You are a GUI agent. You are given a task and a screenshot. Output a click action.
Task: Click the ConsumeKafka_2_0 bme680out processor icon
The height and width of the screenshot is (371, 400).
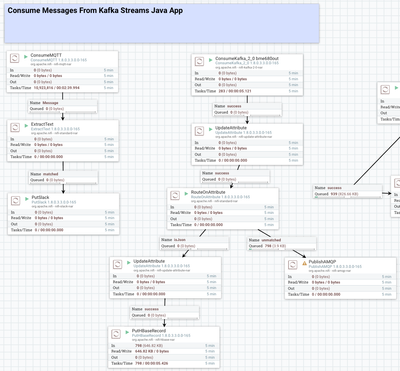(x=199, y=62)
